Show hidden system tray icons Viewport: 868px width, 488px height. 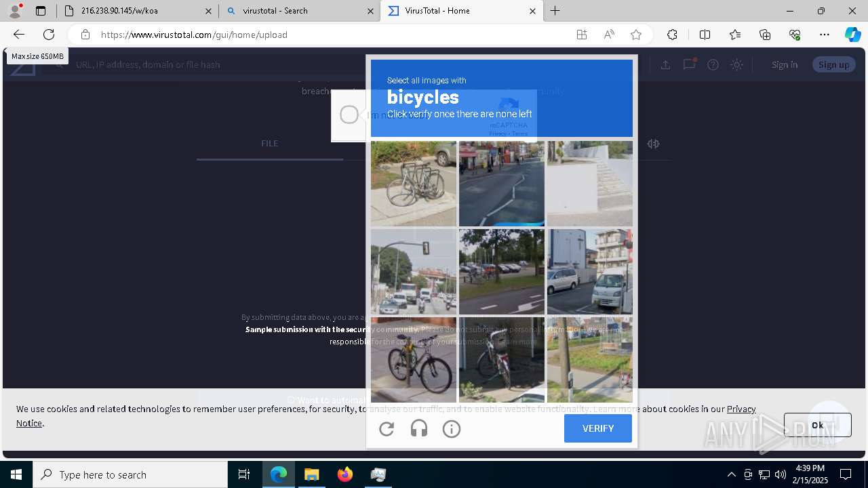point(731,474)
